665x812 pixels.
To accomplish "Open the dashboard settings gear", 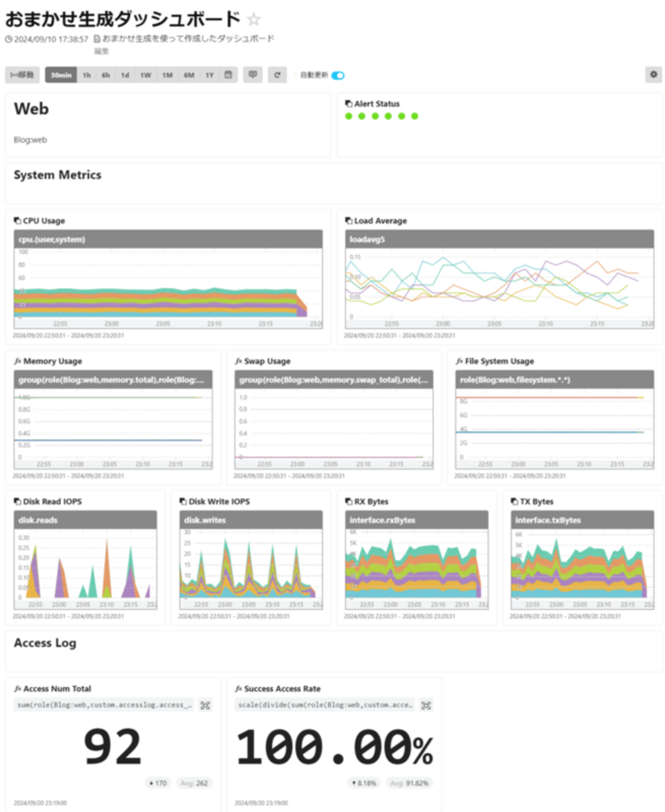I will [x=653, y=75].
